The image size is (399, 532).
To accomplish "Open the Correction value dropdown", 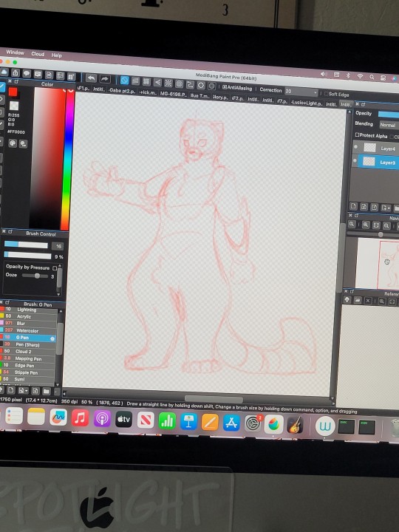I will (x=301, y=92).
